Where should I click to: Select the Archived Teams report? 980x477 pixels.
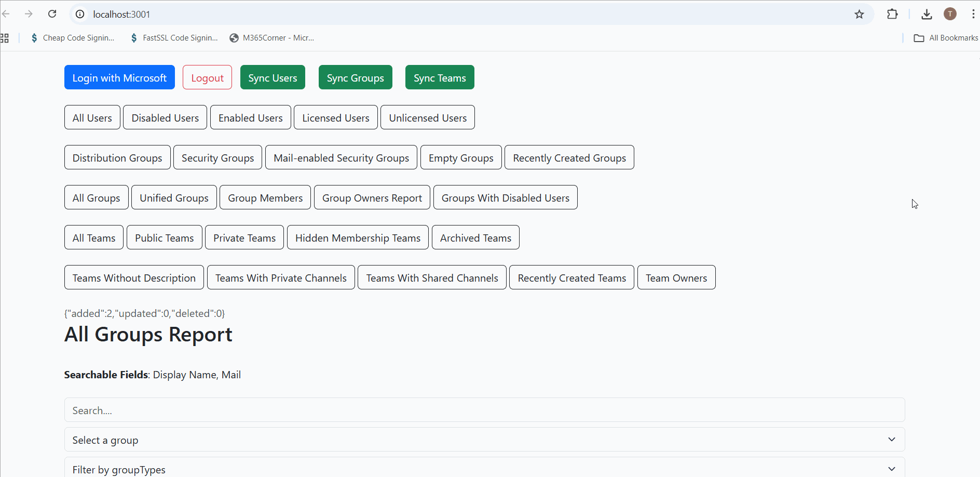click(475, 237)
